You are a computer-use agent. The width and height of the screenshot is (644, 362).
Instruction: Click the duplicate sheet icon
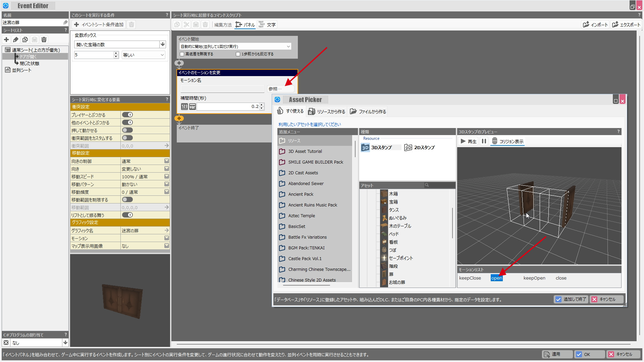point(25,40)
